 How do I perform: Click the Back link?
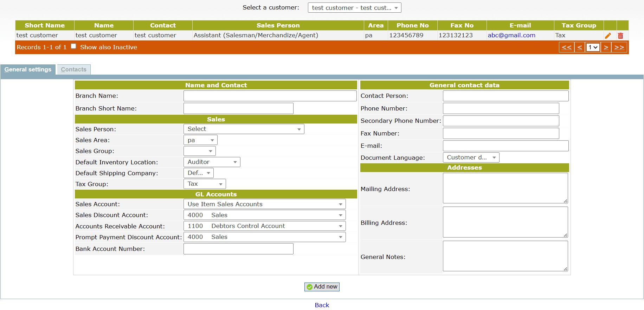pos(322,305)
